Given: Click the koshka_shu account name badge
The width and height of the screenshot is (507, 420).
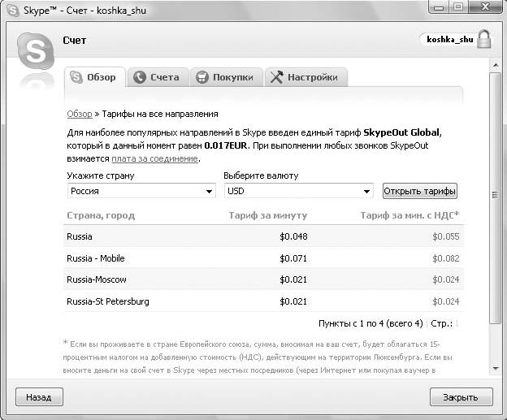Looking at the screenshot, I should (449, 39).
